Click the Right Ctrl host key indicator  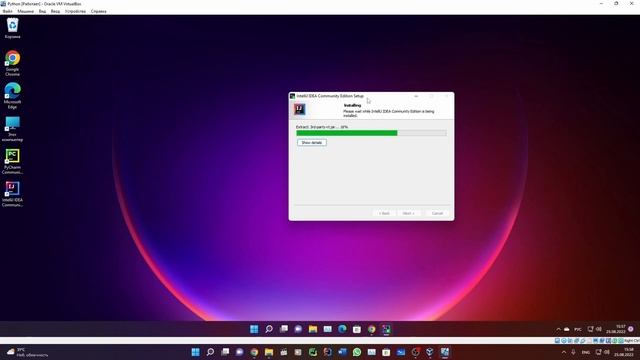632,340
